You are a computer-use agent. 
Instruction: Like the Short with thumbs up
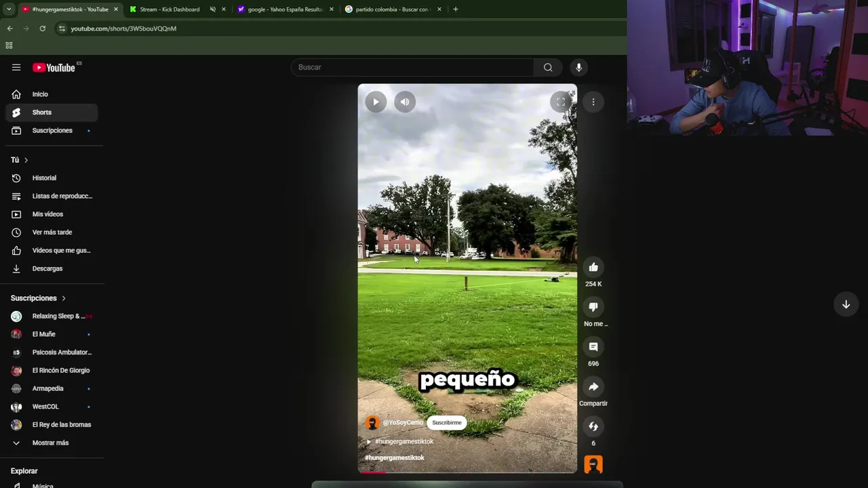pyautogui.click(x=593, y=267)
